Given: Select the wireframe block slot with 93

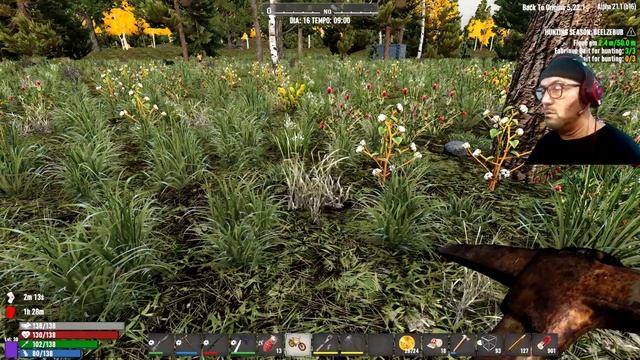Looking at the screenshot, I should 490,344.
